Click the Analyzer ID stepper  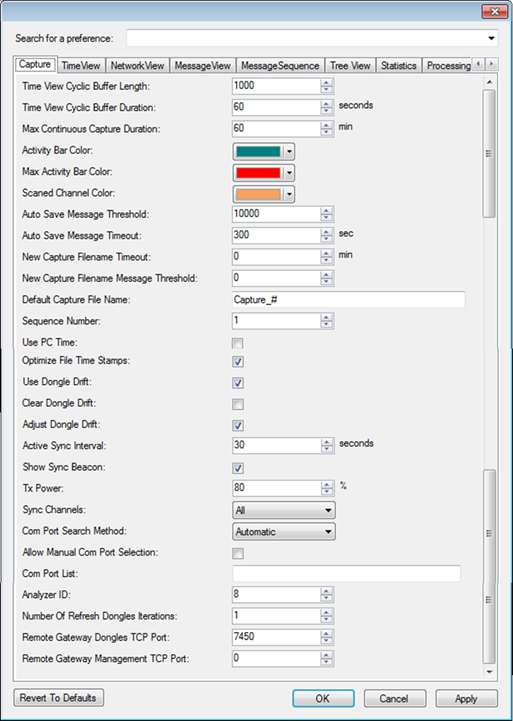[326, 595]
